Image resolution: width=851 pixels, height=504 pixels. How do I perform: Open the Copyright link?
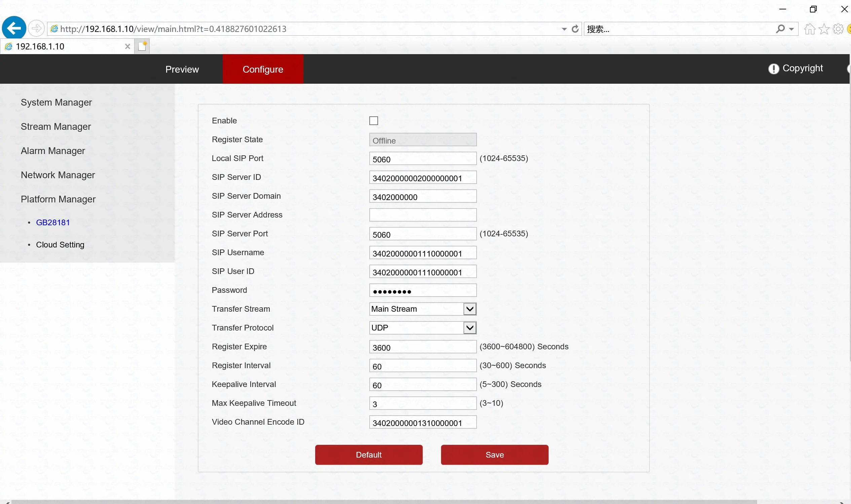point(803,68)
